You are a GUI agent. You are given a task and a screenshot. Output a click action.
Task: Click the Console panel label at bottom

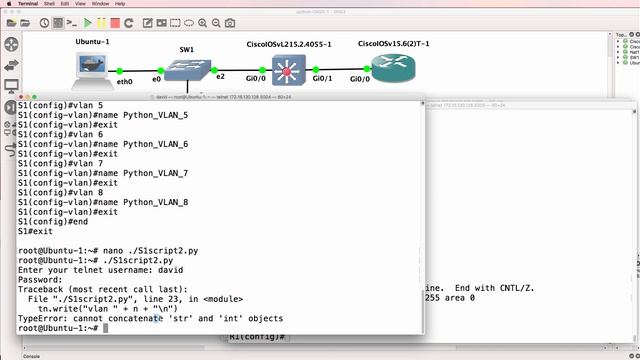[31, 356]
